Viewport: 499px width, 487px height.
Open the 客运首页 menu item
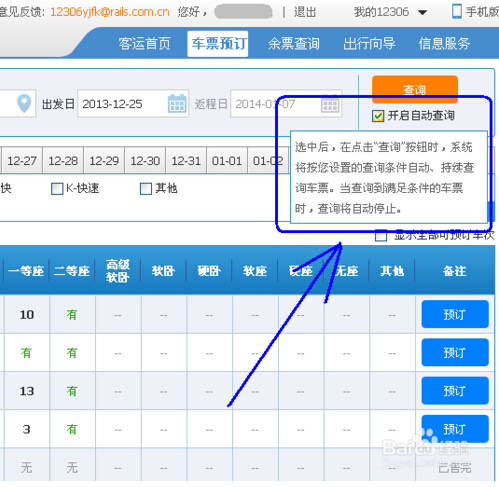pyautogui.click(x=145, y=44)
